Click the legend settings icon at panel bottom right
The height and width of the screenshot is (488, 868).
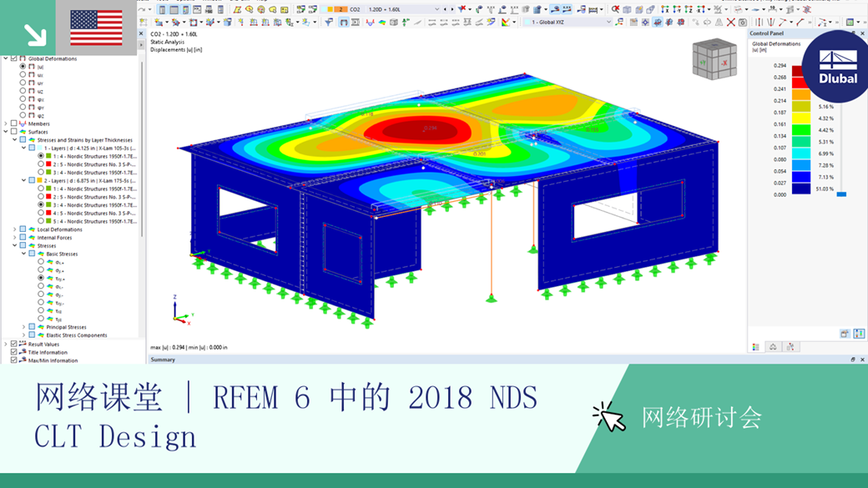859,333
